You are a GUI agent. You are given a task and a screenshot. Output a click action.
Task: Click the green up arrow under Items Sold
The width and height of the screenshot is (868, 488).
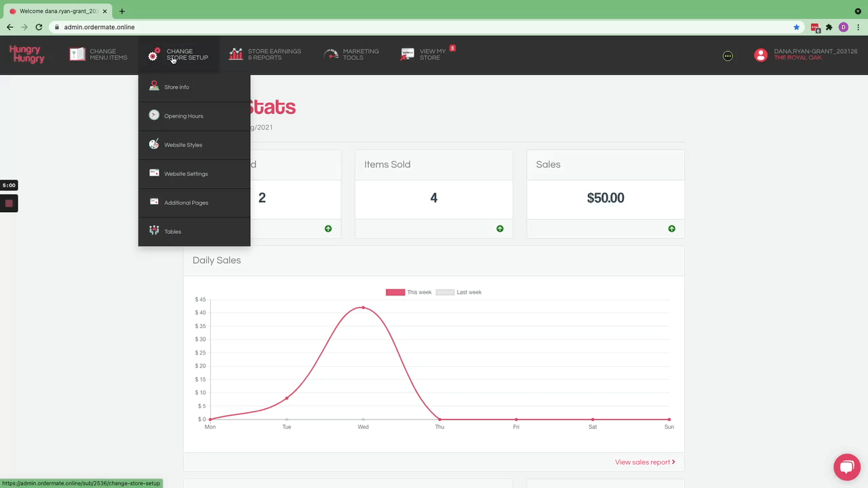[500, 228]
